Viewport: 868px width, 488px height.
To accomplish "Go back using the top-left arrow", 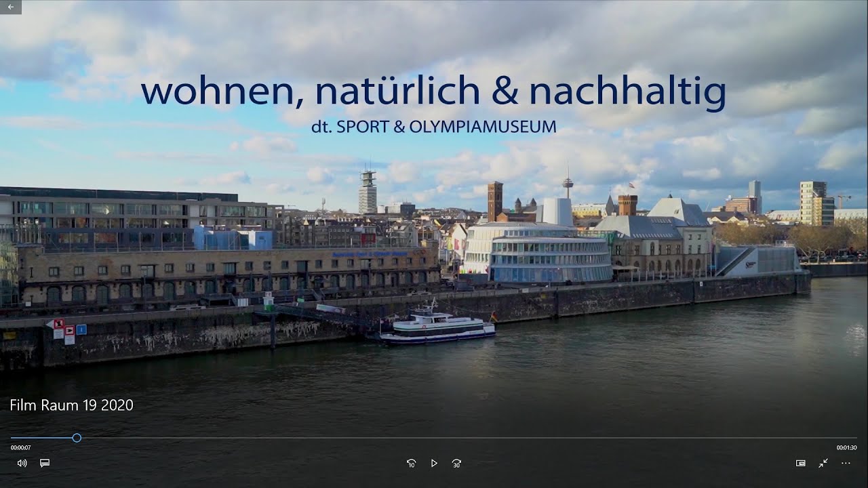I will pyautogui.click(x=10, y=7).
